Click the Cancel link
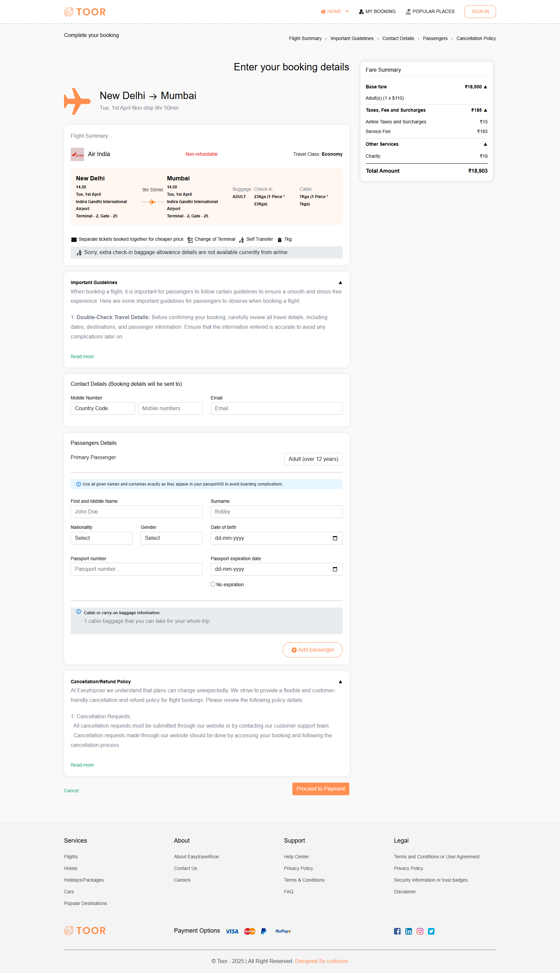 click(x=71, y=791)
